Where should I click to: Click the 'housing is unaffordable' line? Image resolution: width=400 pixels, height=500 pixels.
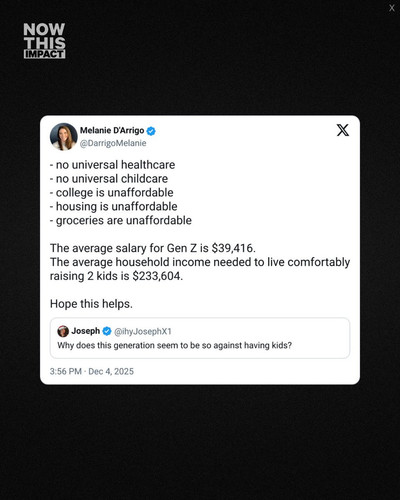tap(114, 206)
